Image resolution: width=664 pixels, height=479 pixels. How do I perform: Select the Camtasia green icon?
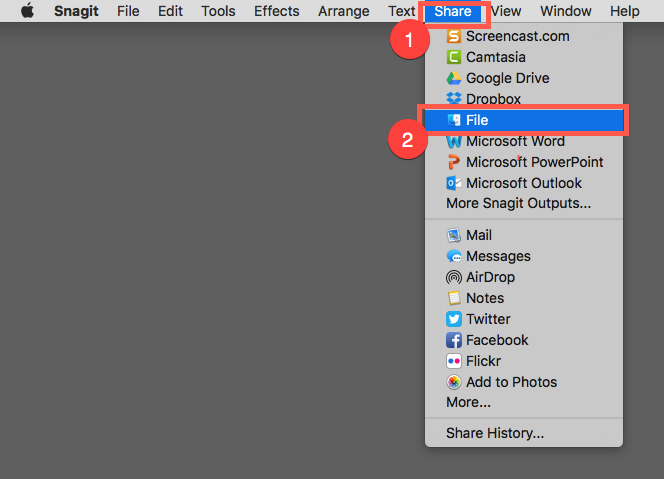pos(454,57)
